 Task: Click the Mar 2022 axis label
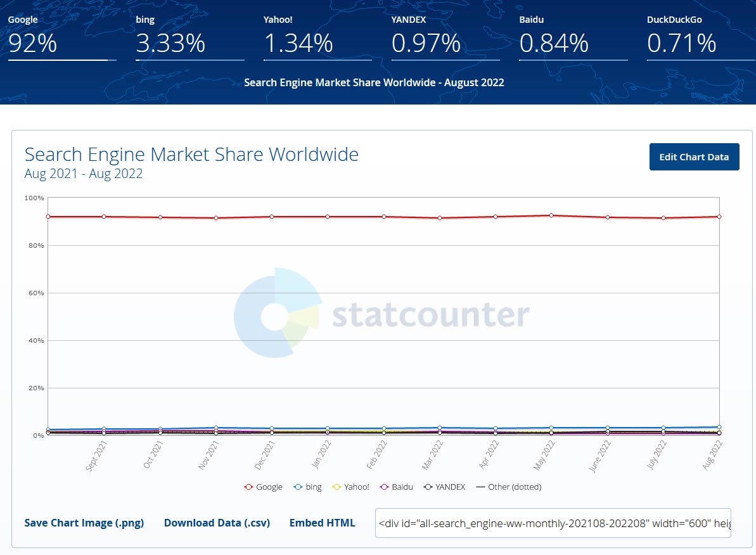432,456
